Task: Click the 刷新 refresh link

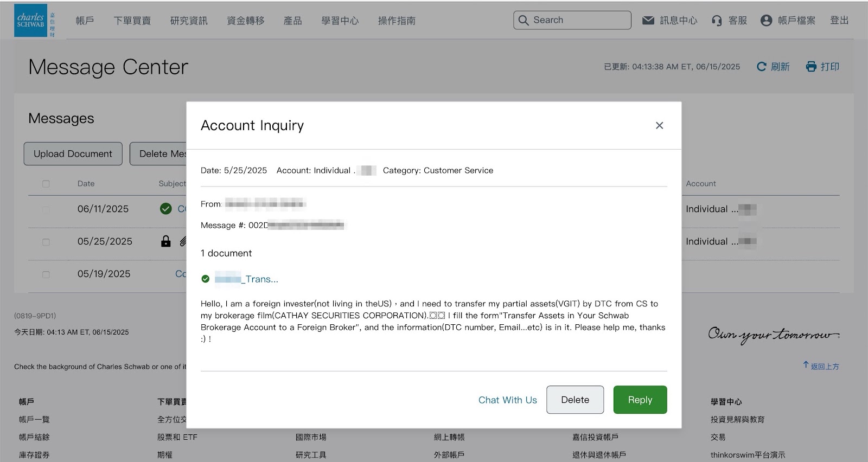Action: click(780, 67)
